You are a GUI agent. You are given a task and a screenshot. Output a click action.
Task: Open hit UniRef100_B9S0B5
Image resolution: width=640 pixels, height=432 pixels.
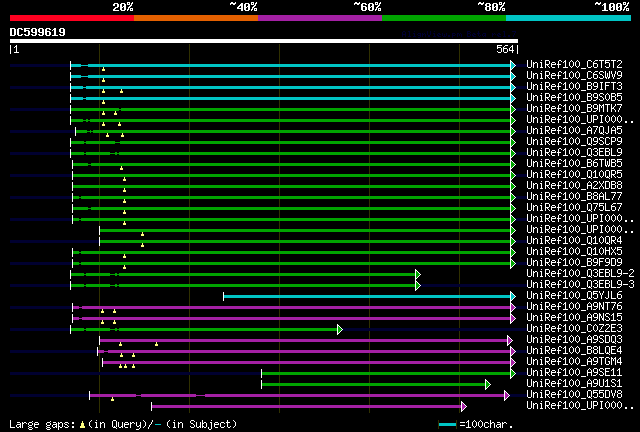[x=574, y=98]
